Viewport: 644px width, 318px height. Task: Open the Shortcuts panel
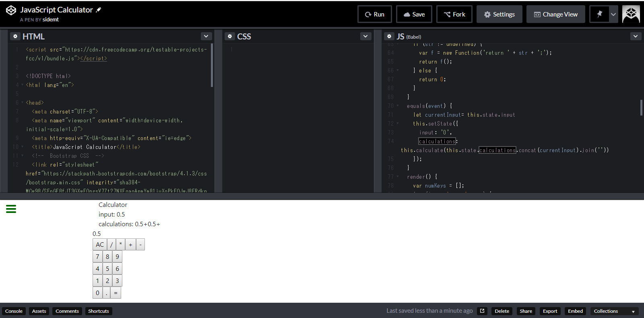pos(99,311)
